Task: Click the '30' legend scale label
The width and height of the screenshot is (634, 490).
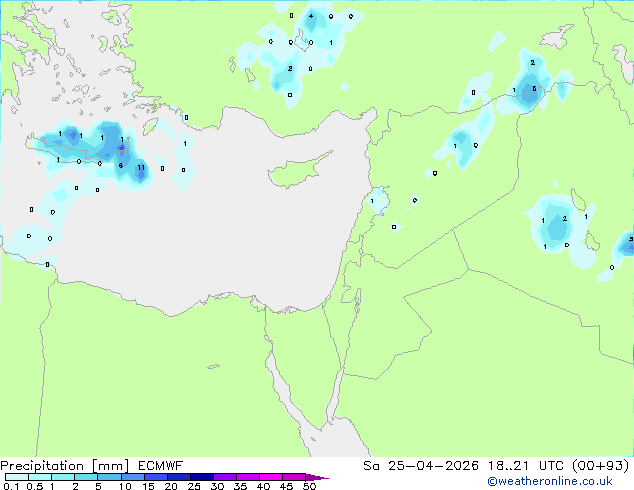Action: [x=217, y=486]
